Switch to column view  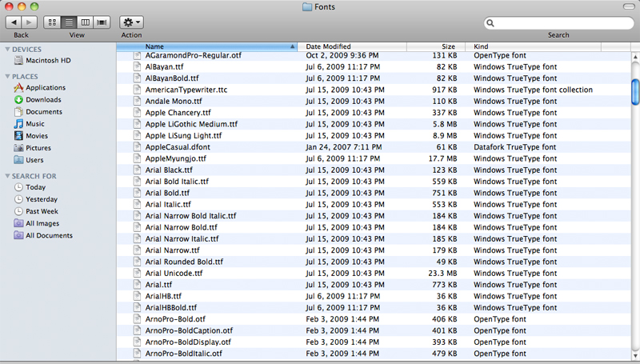86,22
